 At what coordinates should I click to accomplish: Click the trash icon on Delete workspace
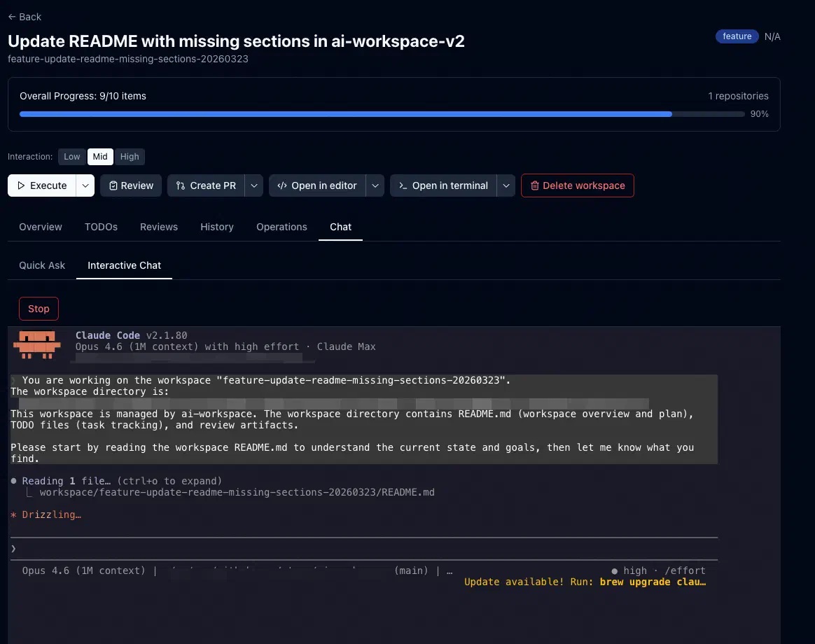pyautogui.click(x=535, y=185)
